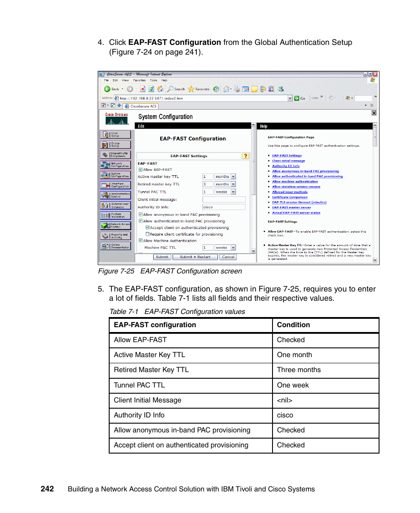Open the Favorites menu

click(140, 80)
